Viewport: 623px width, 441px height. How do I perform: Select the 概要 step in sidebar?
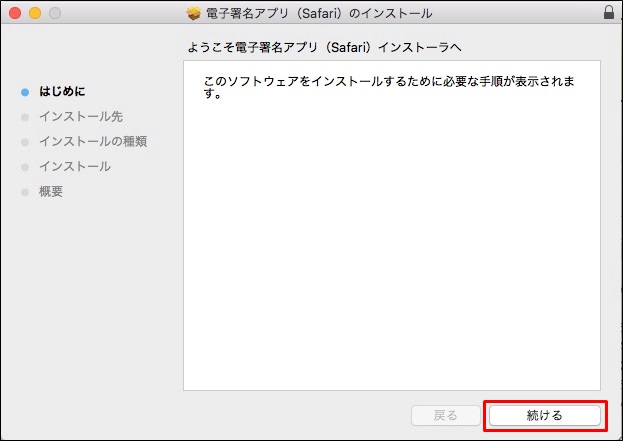(x=51, y=191)
